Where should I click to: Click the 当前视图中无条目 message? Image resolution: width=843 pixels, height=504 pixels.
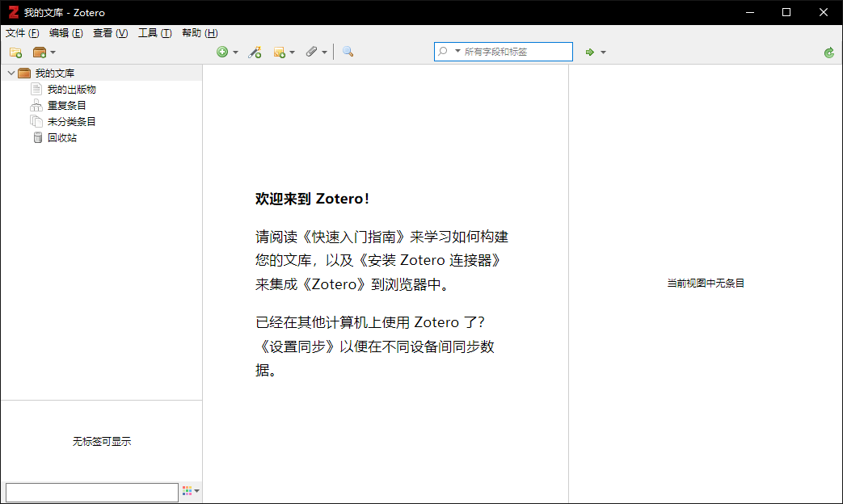click(706, 283)
